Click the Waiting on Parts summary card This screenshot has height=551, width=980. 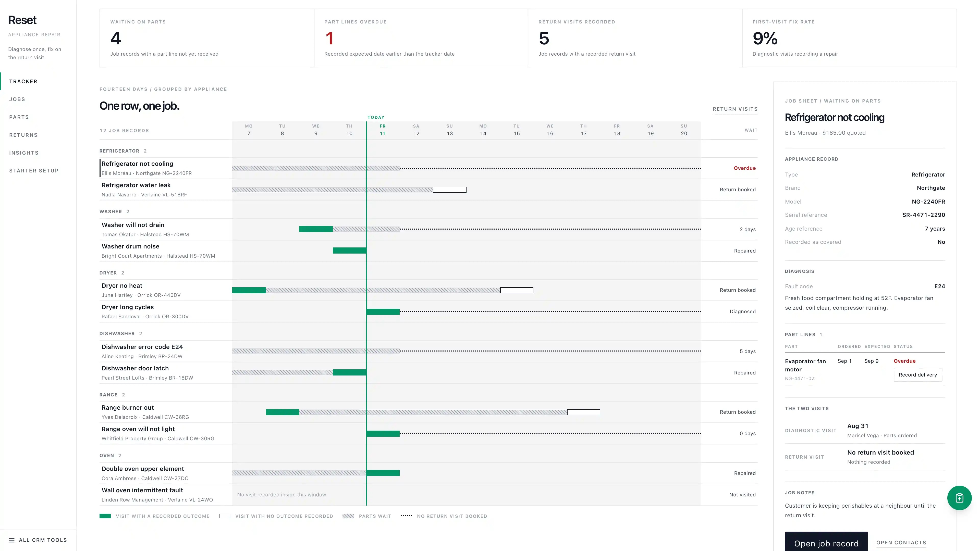click(207, 38)
